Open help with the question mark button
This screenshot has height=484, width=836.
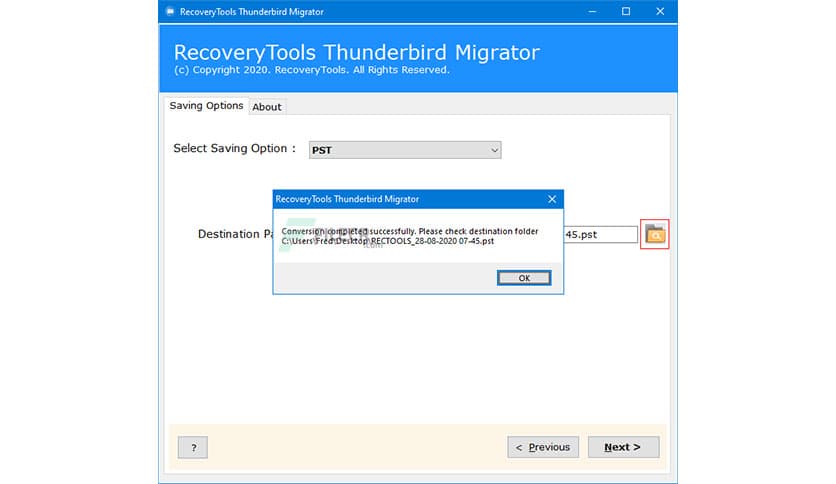pos(193,448)
